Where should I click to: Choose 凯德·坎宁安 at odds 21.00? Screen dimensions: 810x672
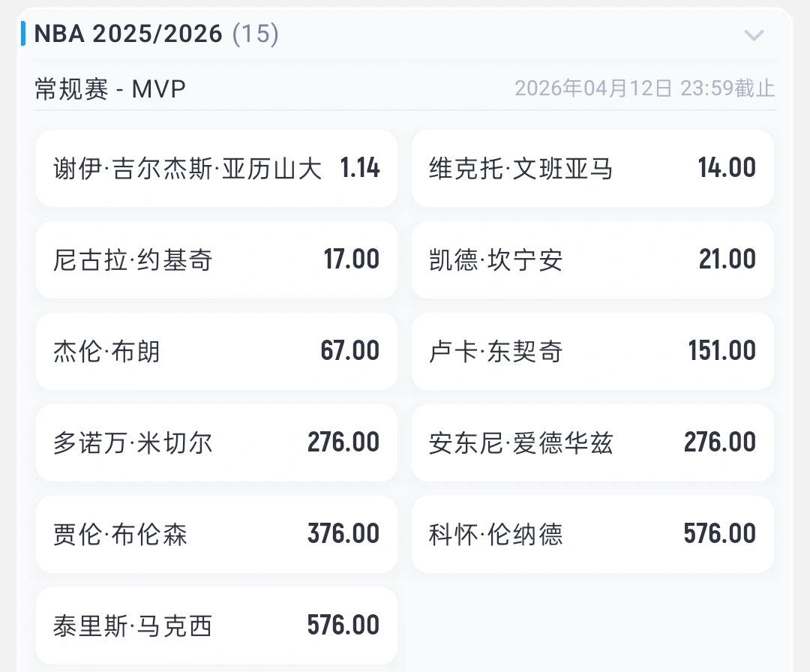pos(592,259)
